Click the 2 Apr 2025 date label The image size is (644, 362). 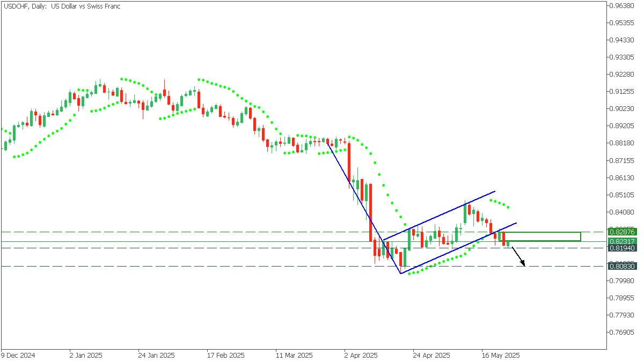pos(362,356)
